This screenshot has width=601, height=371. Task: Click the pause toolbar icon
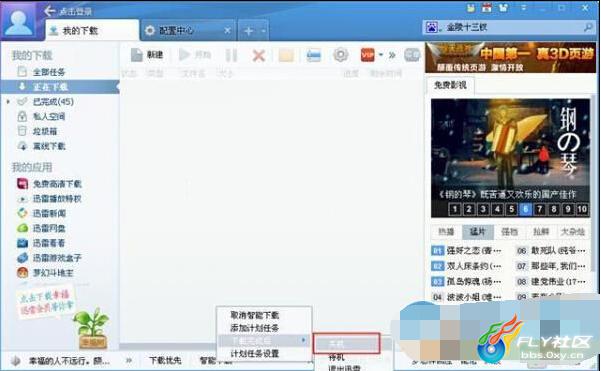(x=231, y=56)
